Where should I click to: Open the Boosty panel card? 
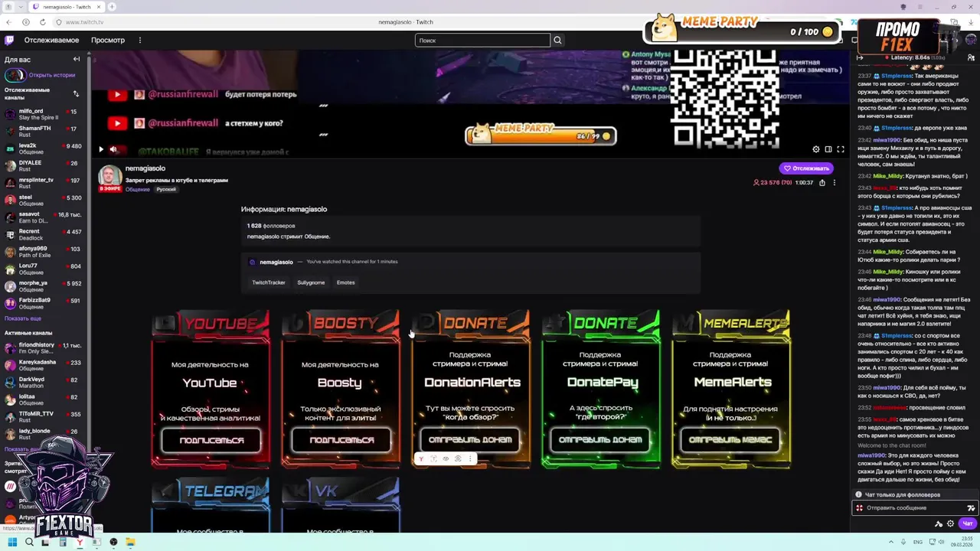tap(341, 389)
